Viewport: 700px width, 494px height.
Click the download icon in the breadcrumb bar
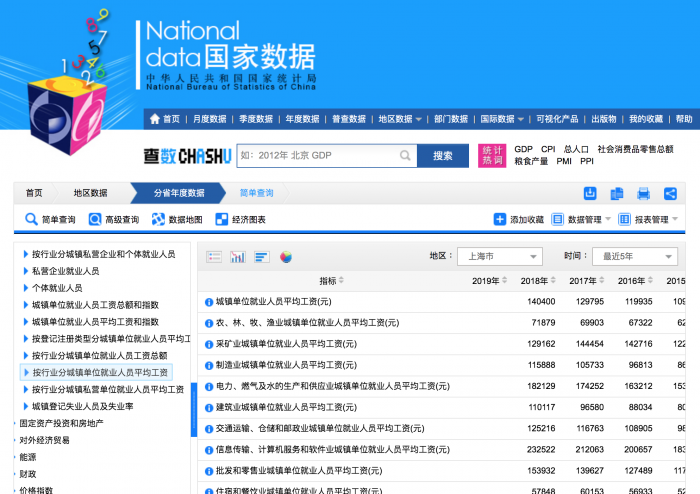tap(591, 193)
